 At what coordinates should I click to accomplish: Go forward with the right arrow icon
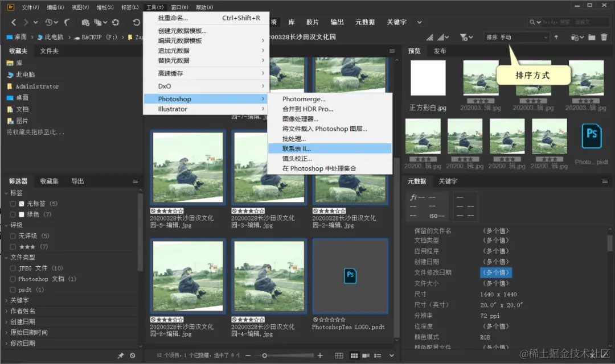26,22
